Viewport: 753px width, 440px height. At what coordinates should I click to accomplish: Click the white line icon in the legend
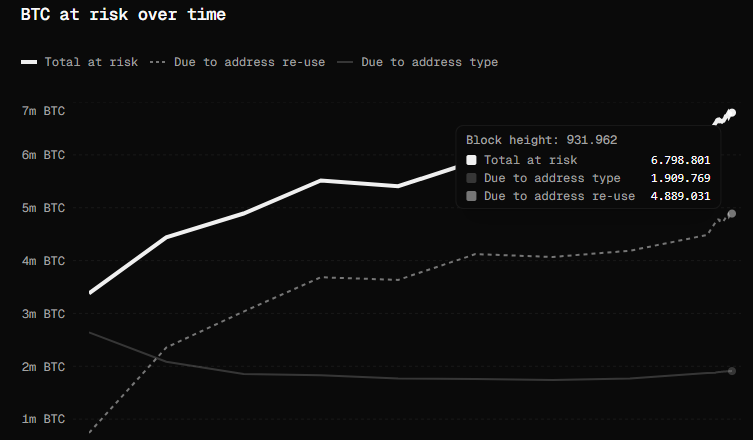click(x=28, y=62)
